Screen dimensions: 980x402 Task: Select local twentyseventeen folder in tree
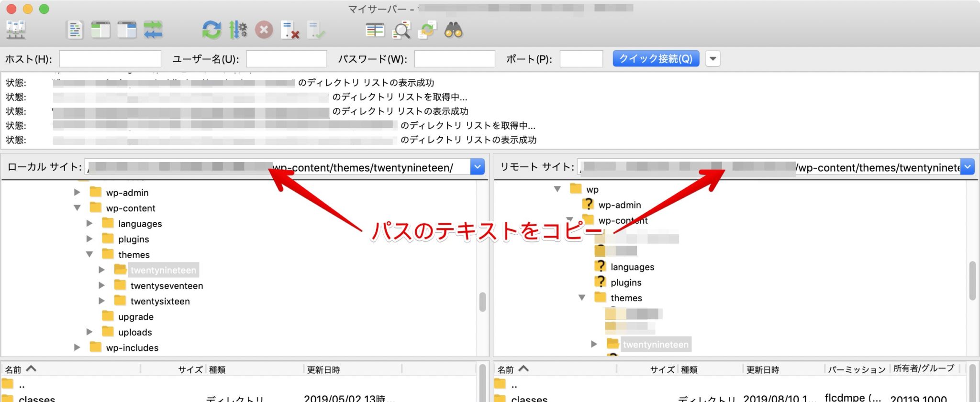tap(167, 286)
